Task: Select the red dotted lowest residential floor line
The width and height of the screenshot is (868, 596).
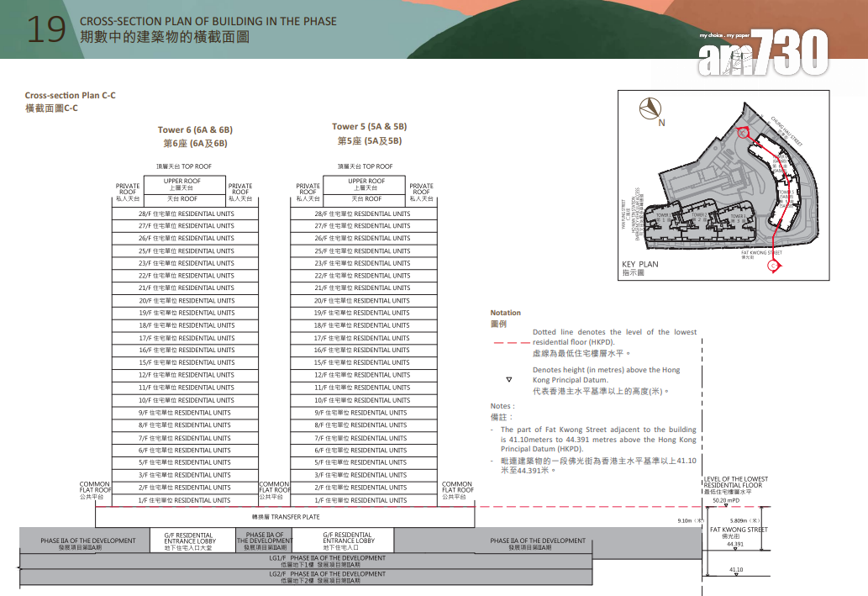Action: 588,507
